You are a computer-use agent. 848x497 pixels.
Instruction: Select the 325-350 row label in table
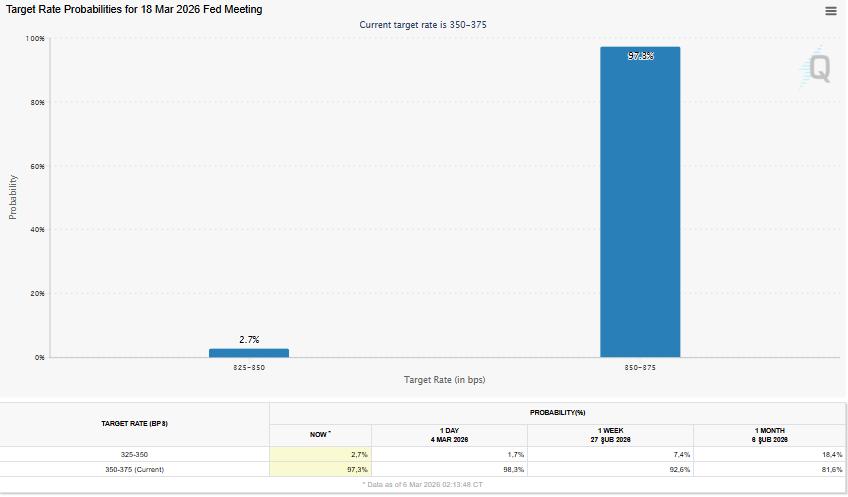[x=135, y=455]
